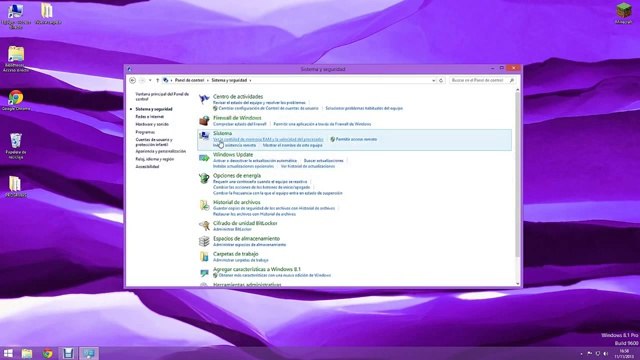Go back with the navigation arrow
This screenshot has height=360, width=640.
132,80
